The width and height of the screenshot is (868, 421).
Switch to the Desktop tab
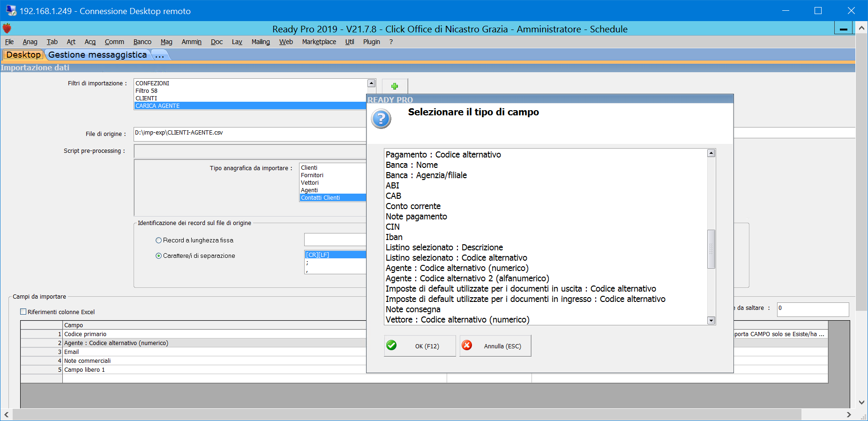pos(23,55)
